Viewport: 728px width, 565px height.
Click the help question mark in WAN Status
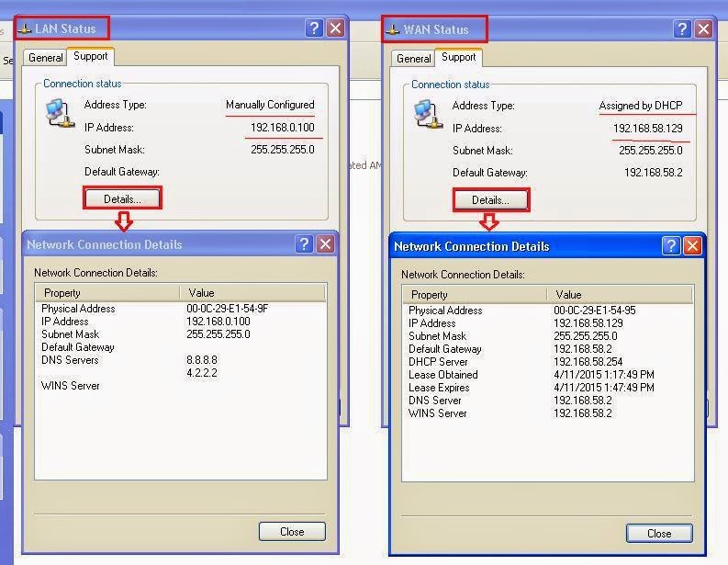pos(682,29)
